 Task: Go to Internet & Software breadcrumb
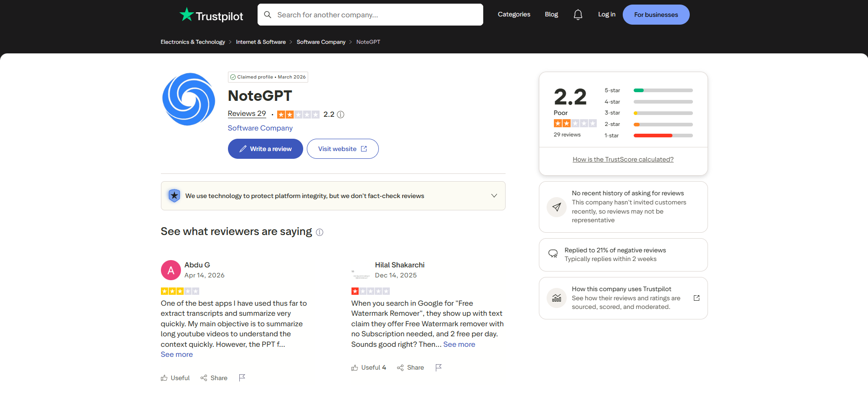click(261, 42)
